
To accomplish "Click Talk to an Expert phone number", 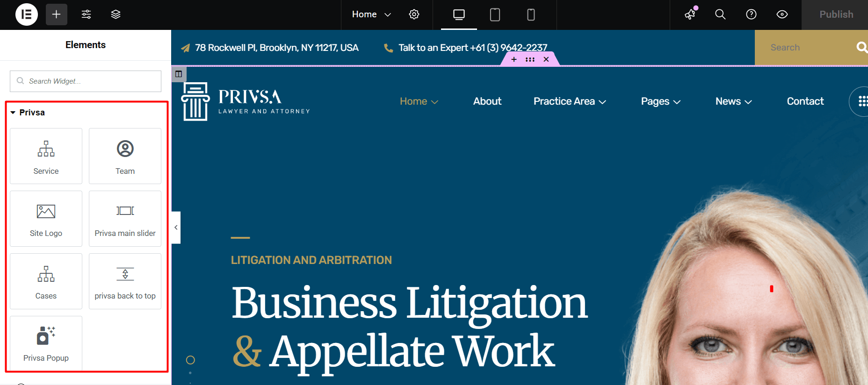I will [473, 48].
